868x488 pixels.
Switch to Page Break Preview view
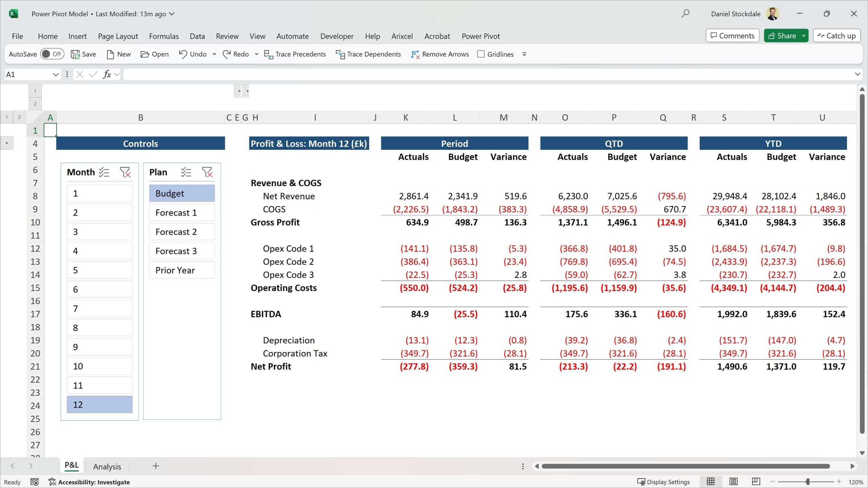point(756,482)
